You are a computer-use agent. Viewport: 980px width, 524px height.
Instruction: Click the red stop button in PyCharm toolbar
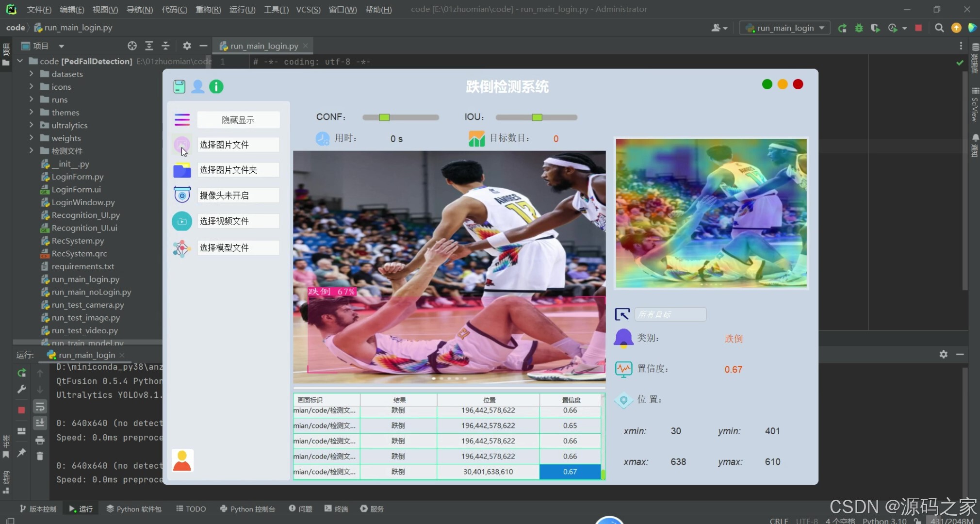tap(918, 28)
